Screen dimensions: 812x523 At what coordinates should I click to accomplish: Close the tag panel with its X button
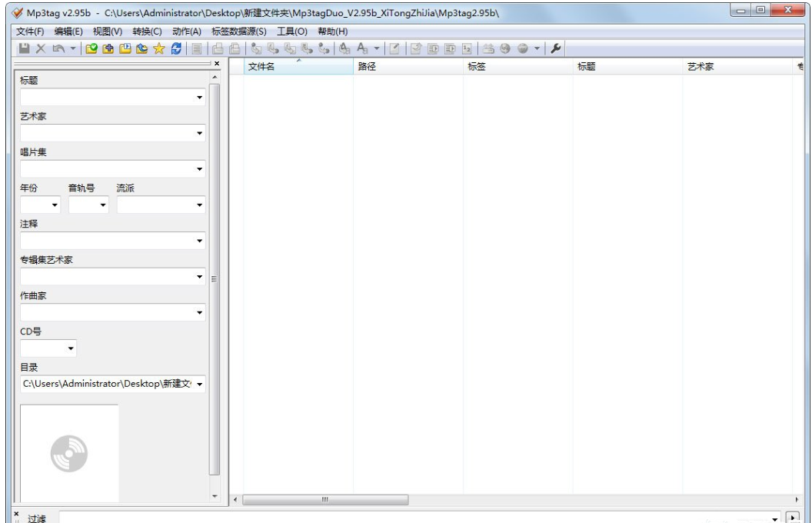click(x=217, y=63)
